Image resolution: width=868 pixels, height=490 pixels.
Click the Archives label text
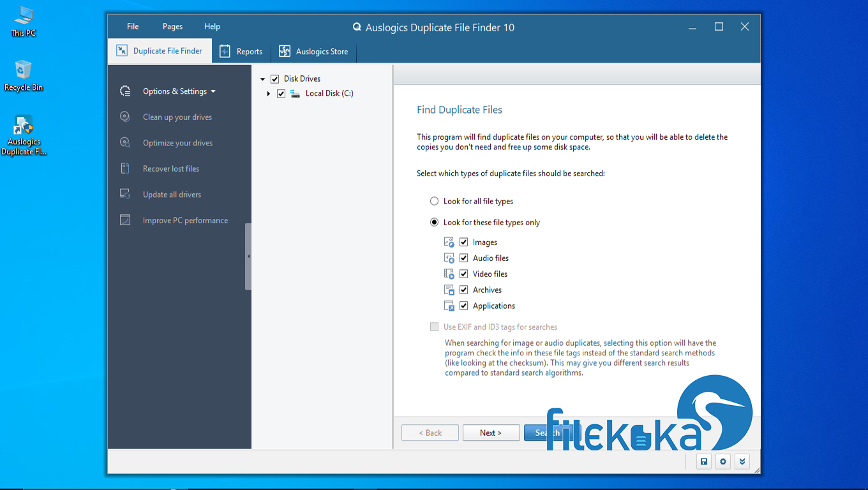[487, 290]
